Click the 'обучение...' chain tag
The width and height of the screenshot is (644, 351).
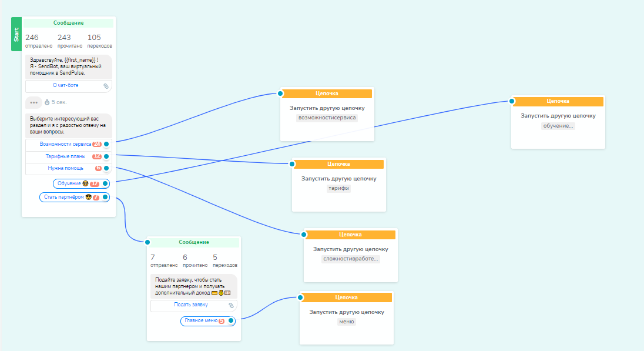coord(558,126)
